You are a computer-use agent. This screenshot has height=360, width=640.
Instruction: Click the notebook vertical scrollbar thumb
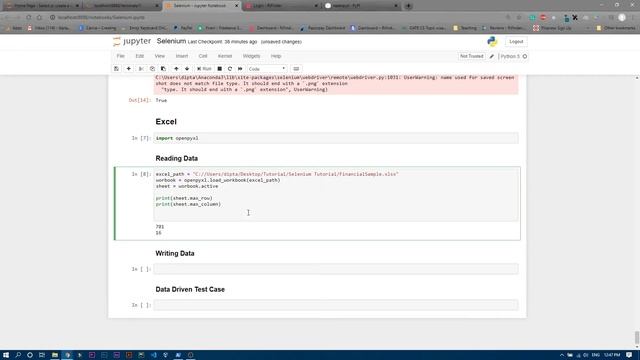pyautogui.click(x=637, y=337)
